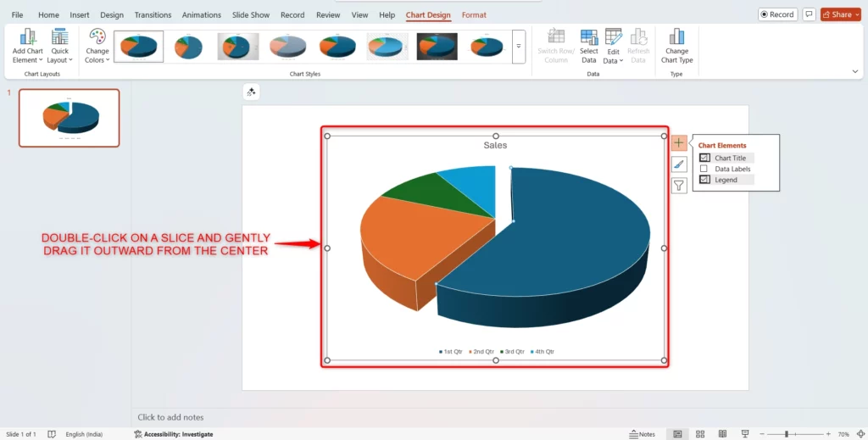
Task: Open Chart Styles paintbrush button
Action: [679, 164]
